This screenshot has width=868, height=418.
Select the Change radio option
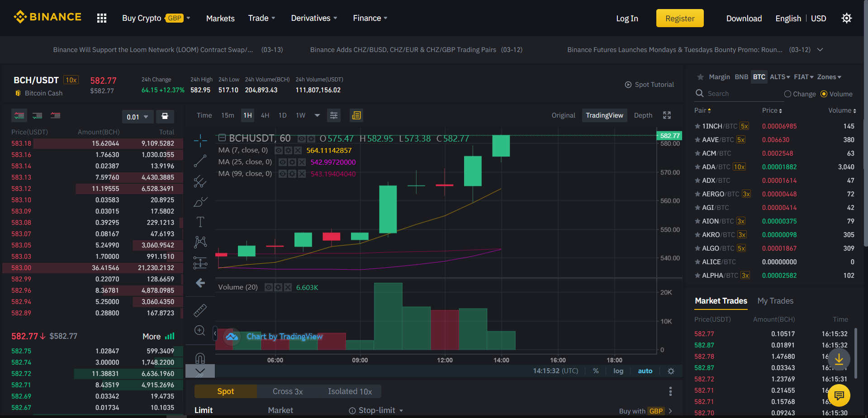click(x=800, y=94)
